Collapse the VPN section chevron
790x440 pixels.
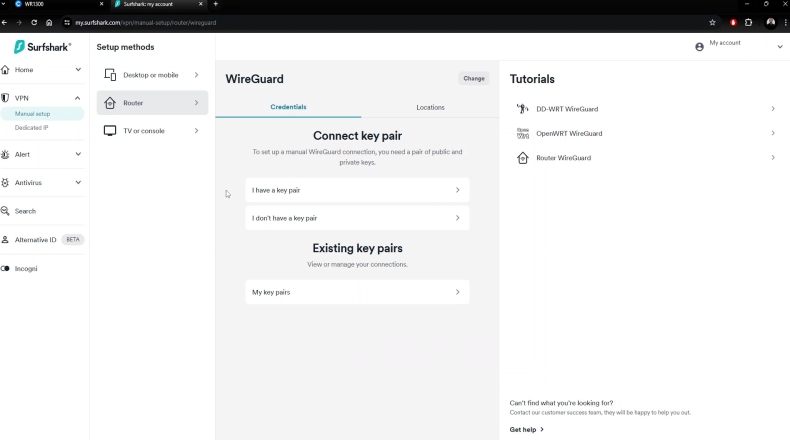(78, 99)
